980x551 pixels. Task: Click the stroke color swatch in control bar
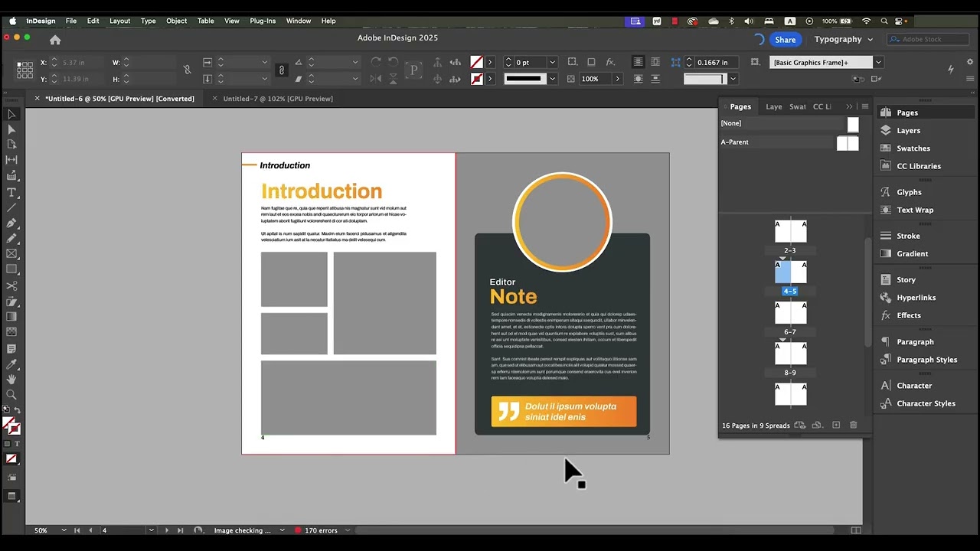click(476, 79)
